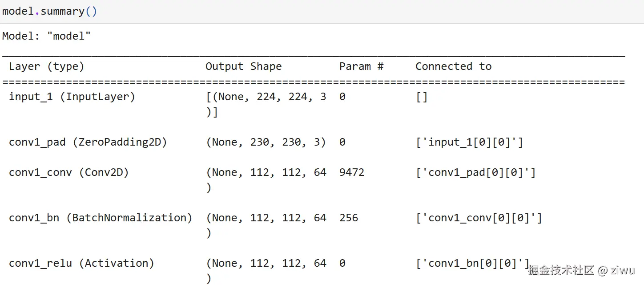
Task: Click the ['conv1_conv[0][0]'] connection text
Action: tap(479, 218)
